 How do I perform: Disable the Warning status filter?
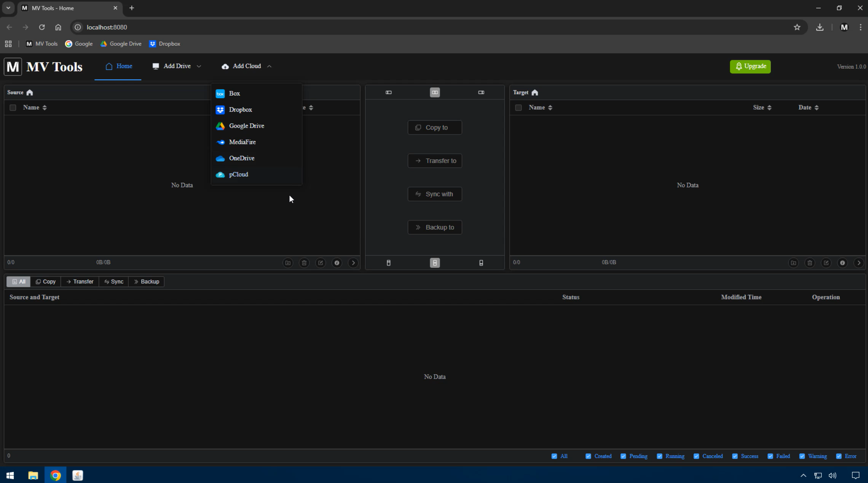click(x=802, y=456)
